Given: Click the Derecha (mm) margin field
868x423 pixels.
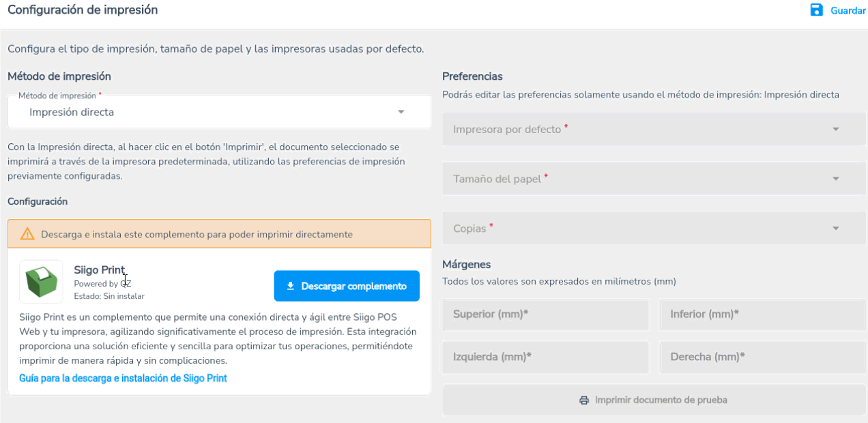Looking at the screenshot, I should (762, 357).
